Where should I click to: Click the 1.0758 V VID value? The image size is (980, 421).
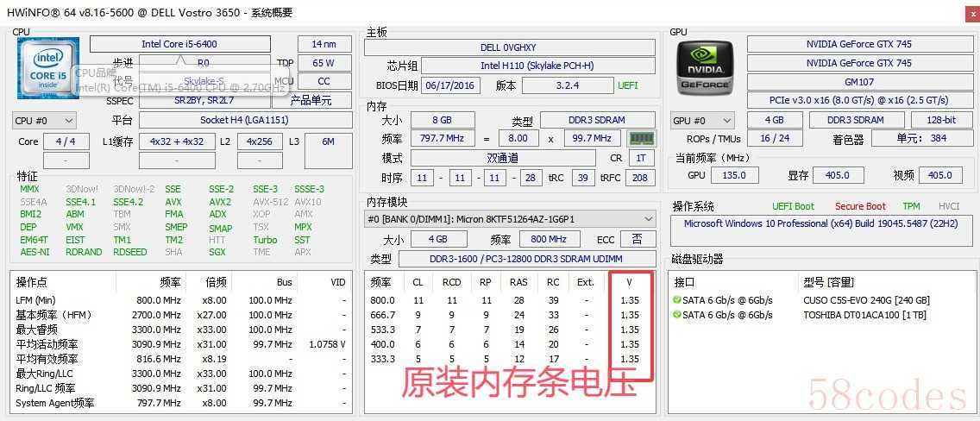click(x=328, y=344)
